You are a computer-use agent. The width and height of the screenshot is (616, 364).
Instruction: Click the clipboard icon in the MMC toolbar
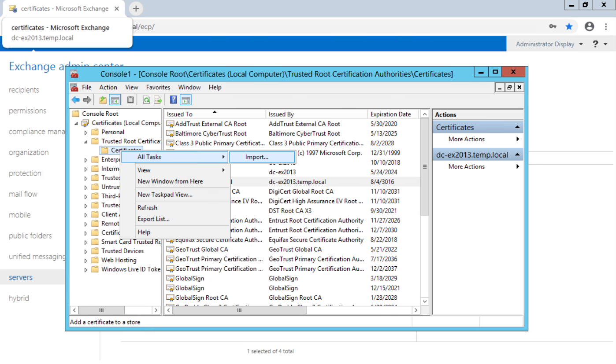coord(130,100)
